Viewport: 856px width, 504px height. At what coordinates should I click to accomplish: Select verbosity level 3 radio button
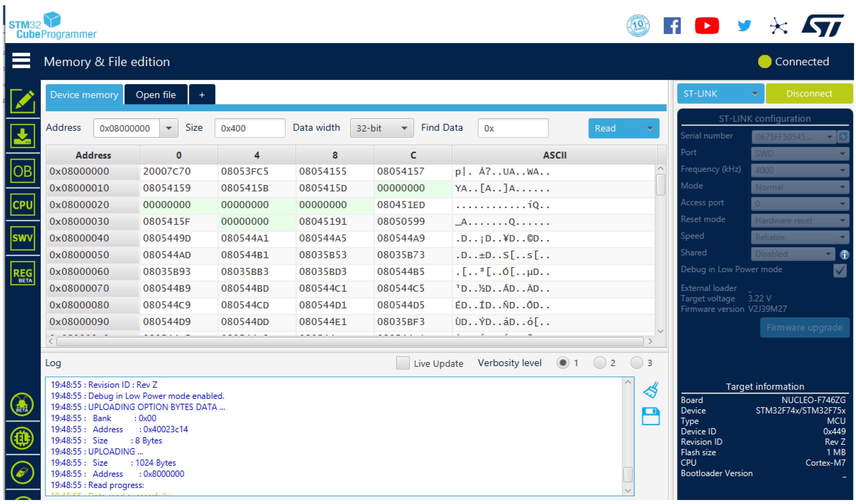[x=637, y=363]
